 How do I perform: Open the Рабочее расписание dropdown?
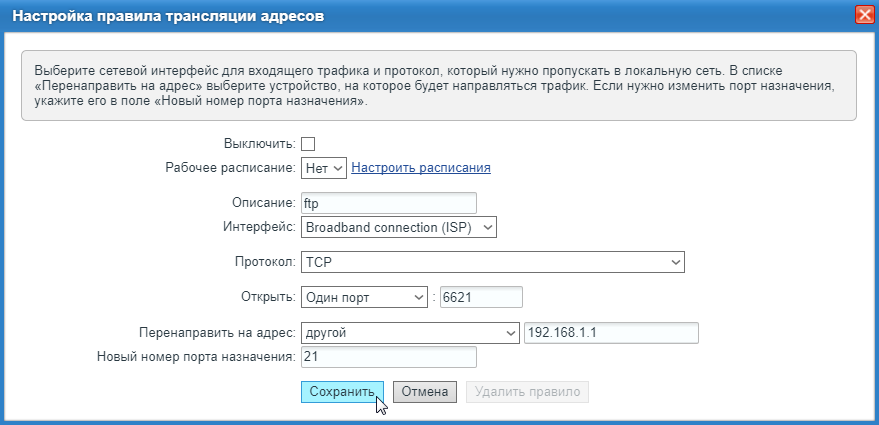click(x=324, y=168)
